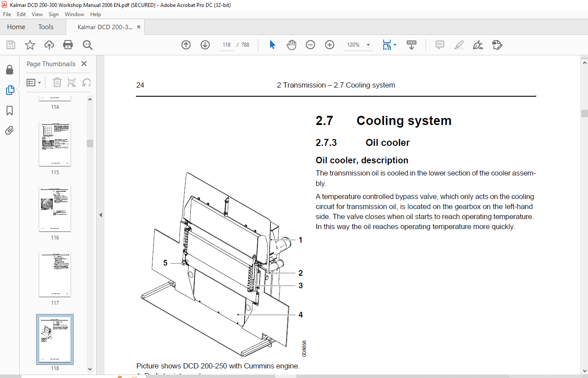588x378 pixels.
Task: Add document to favorites with star icon
Action: pyautogui.click(x=30, y=45)
